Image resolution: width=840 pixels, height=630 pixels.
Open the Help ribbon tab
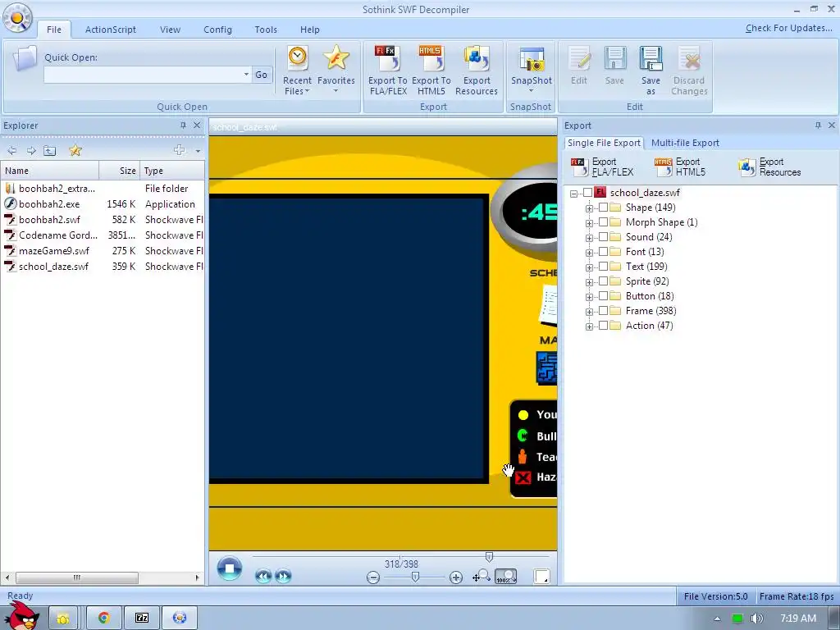(309, 30)
